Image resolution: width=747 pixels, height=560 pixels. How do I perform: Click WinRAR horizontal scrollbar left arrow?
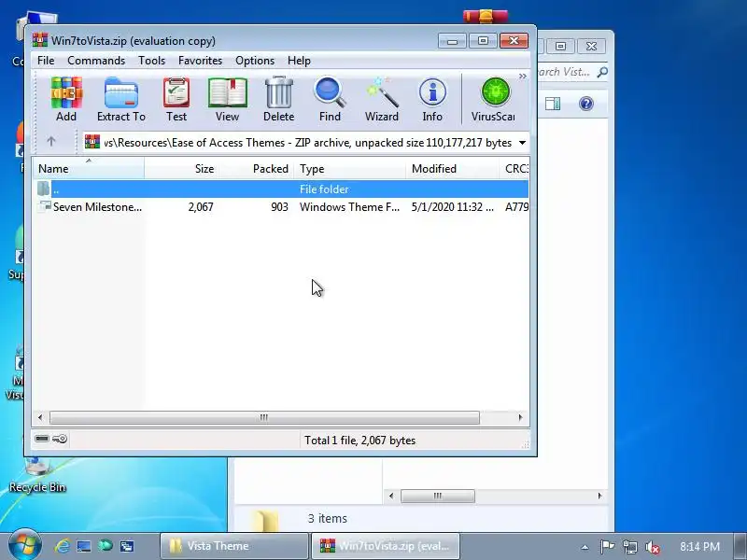coord(40,417)
